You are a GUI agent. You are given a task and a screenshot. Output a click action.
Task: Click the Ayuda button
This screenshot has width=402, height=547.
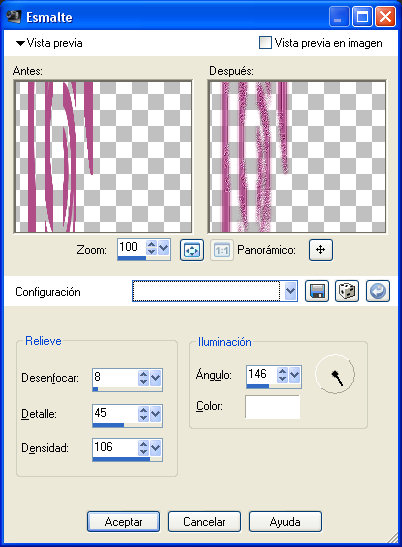pos(285,522)
